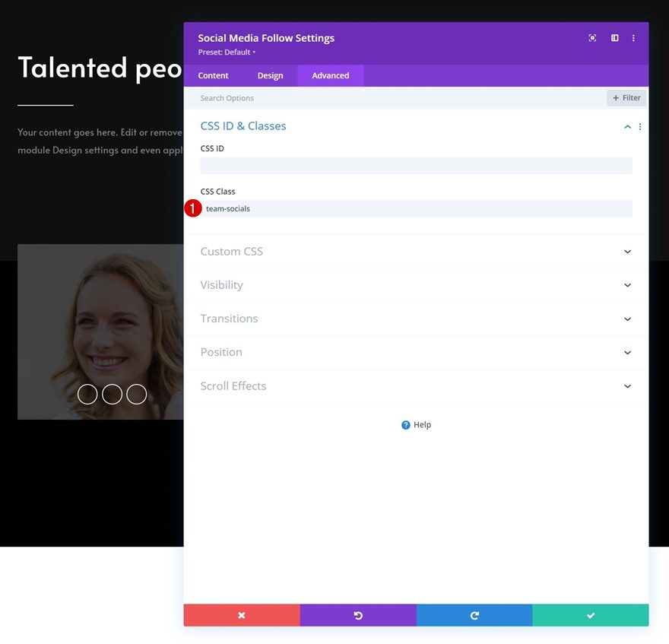Toggle the split-view layout icon in header
The height and width of the screenshot is (644, 669).
[614, 37]
